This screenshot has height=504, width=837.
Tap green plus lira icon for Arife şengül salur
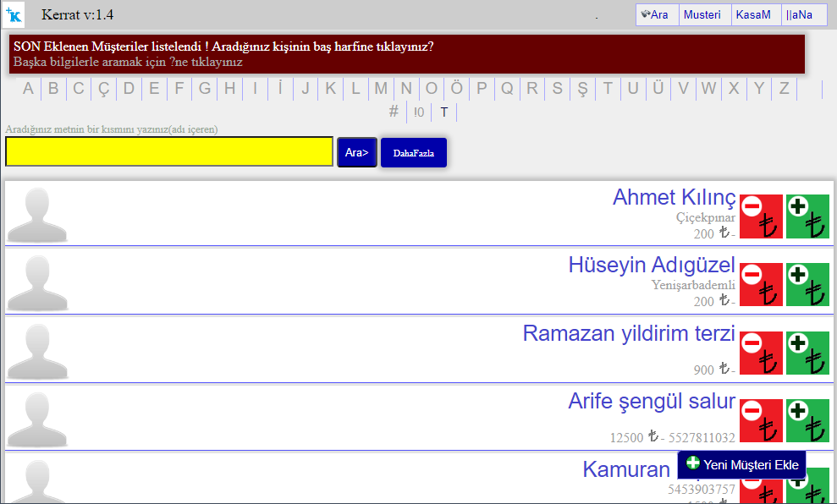(807, 421)
